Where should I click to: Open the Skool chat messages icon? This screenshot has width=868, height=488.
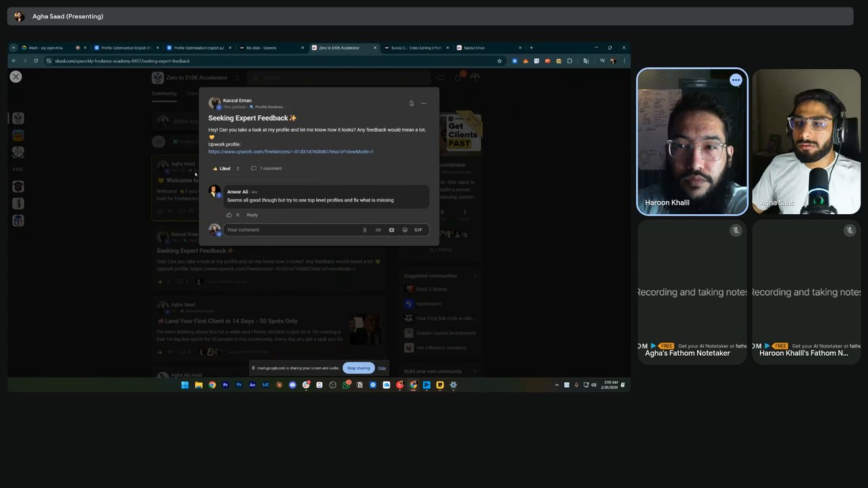(x=440, y=78)
